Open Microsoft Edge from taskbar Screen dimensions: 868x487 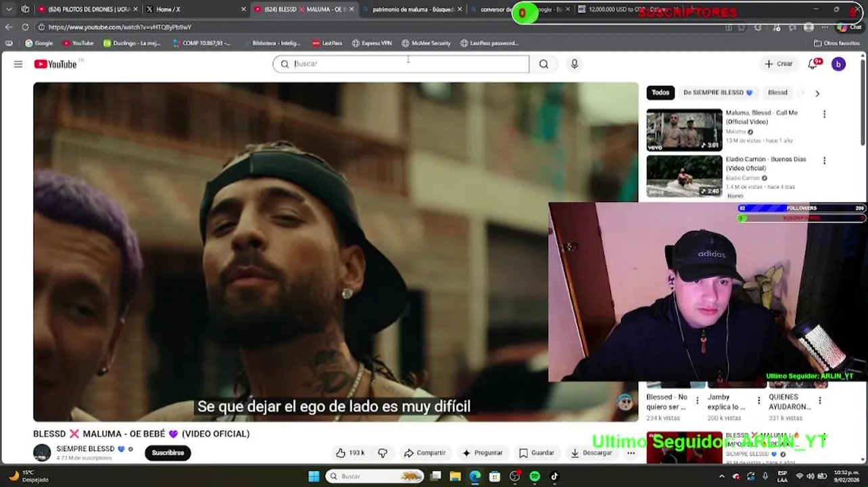pyautogui.click(x=475, y=476)
